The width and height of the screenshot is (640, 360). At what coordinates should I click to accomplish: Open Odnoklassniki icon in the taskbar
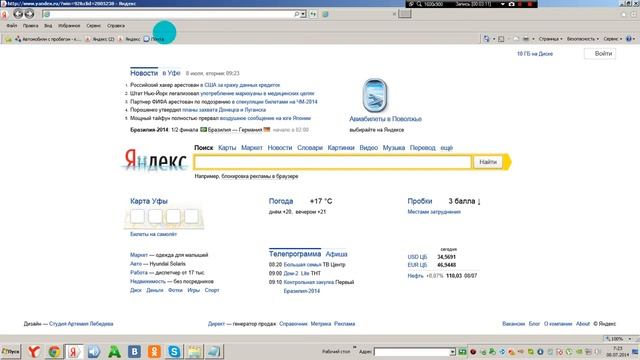pyautogui.click(x=154, y=351)
